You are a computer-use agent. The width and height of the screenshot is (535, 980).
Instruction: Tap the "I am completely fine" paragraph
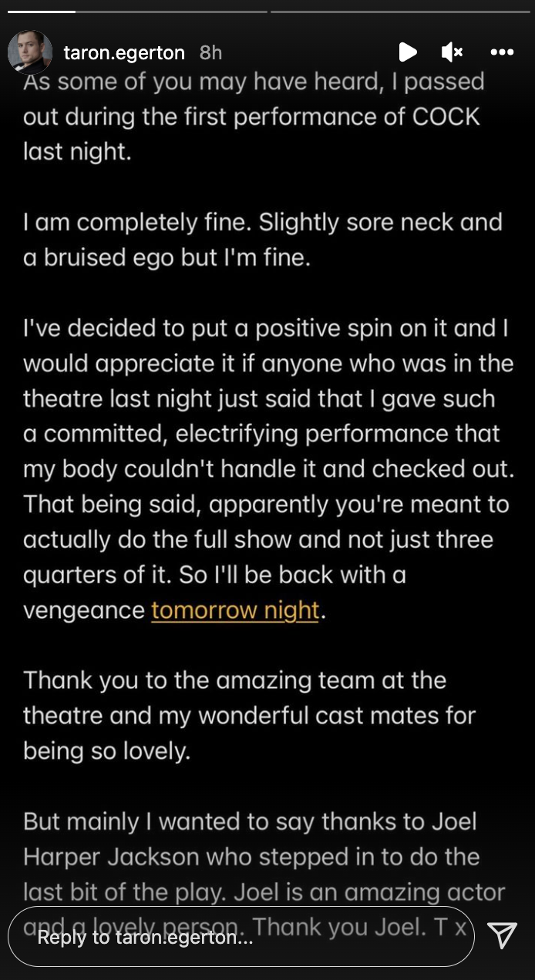pyautogui.click(x=262, y=240)
